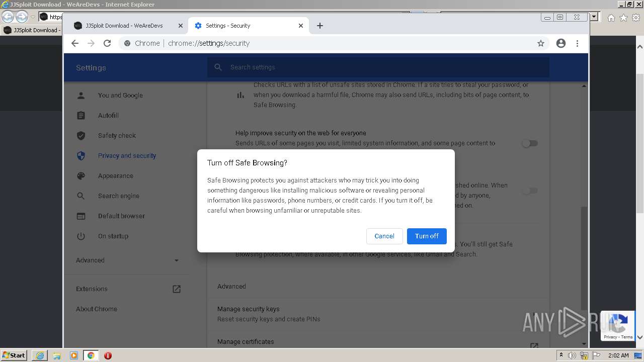The height and width of the screenshot is (362, 644).
Task: Click the red Opera taskbar icon
Action: 108,355
